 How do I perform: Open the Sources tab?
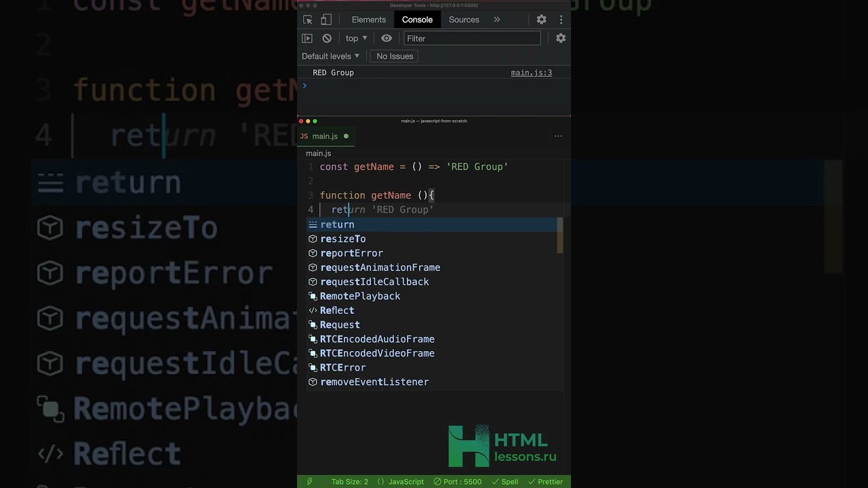tap(464, 20)
